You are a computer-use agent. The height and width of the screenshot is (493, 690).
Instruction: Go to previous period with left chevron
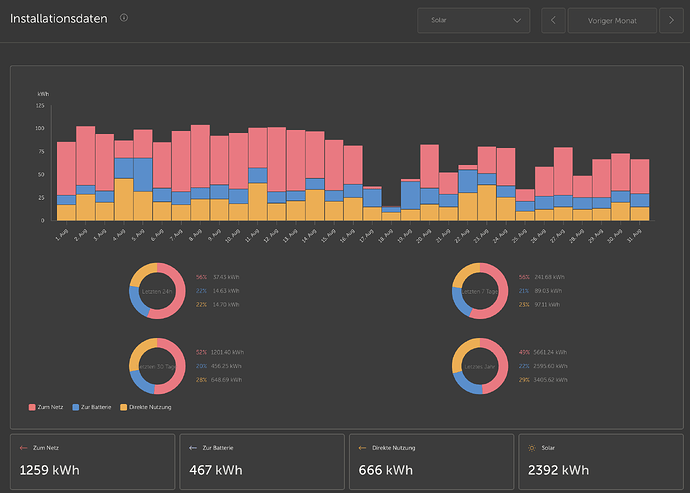pyautogui.click(x=553, y=20)
